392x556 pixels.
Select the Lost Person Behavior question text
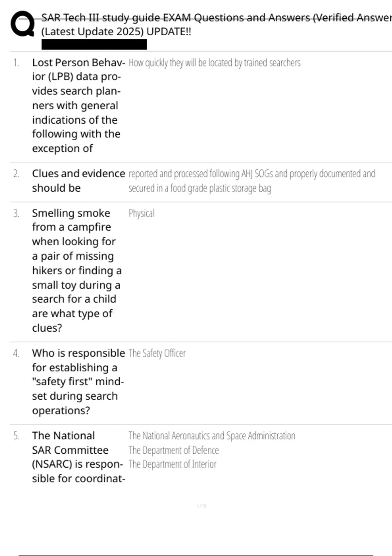pos(77,105)
